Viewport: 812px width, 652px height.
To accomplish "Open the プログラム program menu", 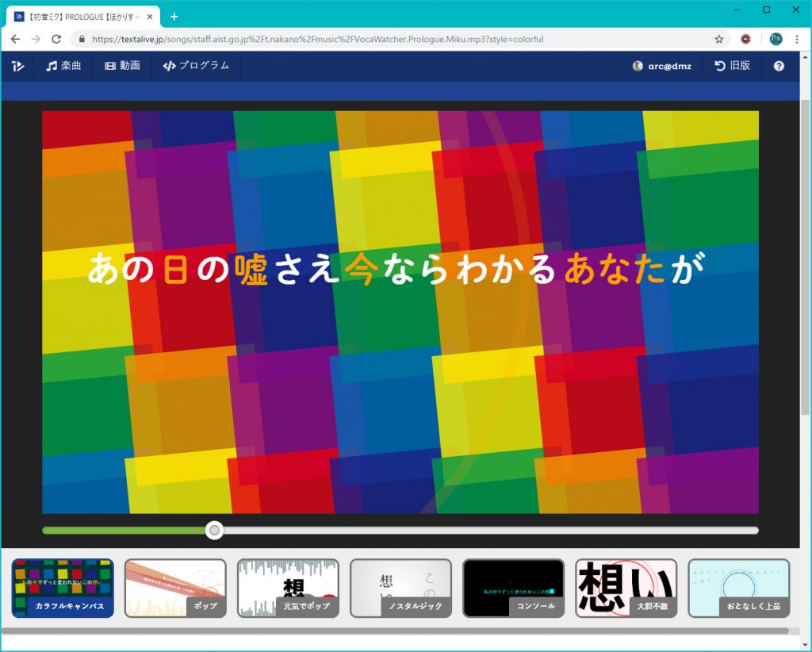I will (196, 66).
